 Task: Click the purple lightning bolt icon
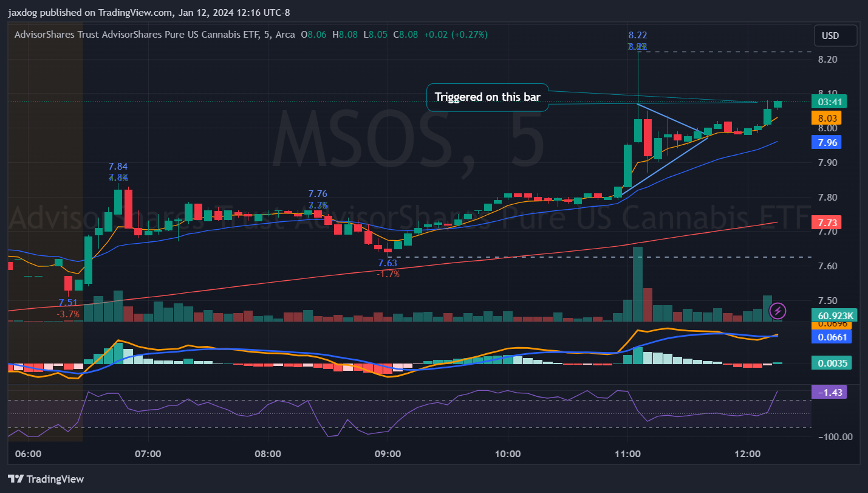[777, 311]
